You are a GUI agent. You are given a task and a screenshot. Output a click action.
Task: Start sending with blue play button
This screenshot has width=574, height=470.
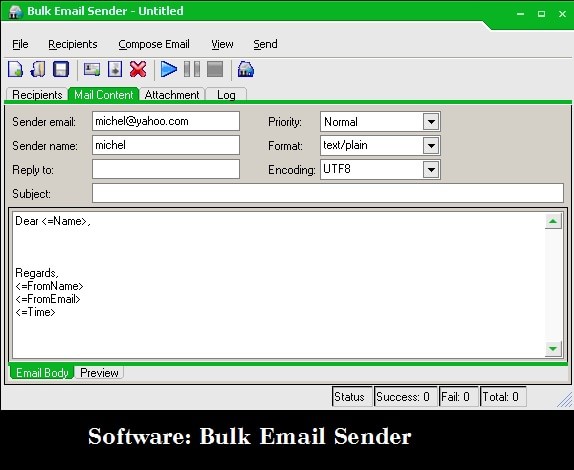tap(169, 69)
